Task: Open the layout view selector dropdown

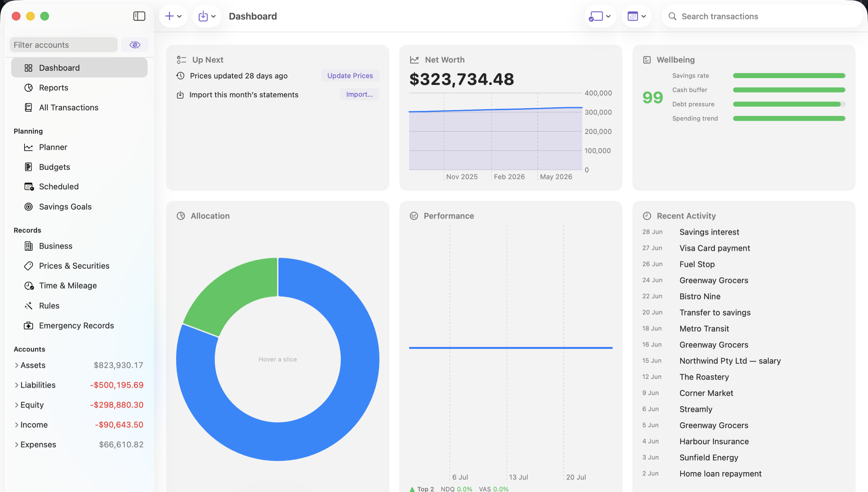Action: click(600, 16)
